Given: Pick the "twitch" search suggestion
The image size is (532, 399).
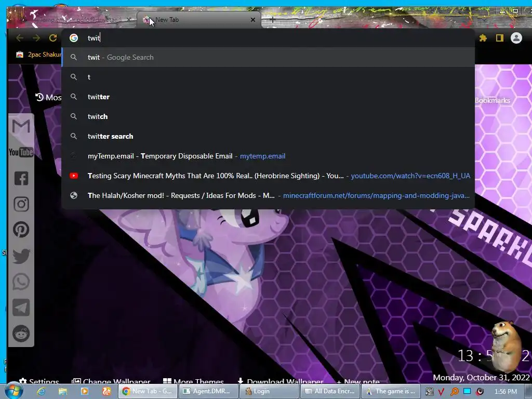Looking at the screenshot, I should 268,116.
